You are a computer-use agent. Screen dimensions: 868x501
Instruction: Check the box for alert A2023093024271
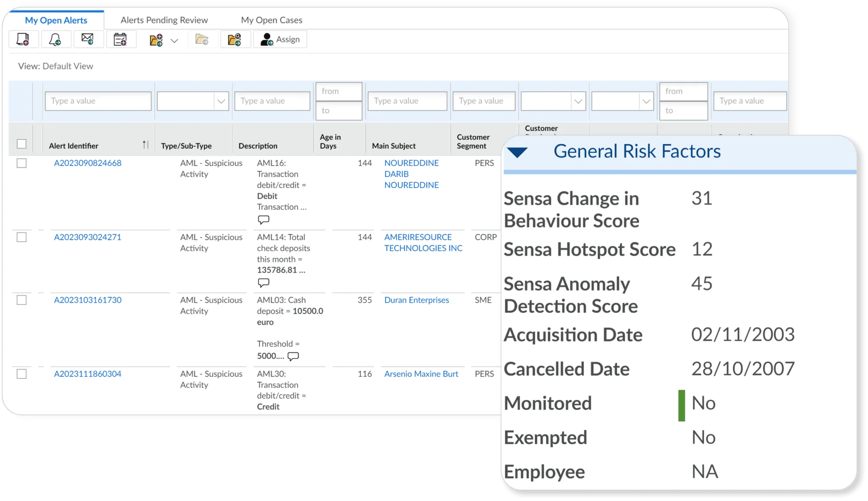(22, 237)
